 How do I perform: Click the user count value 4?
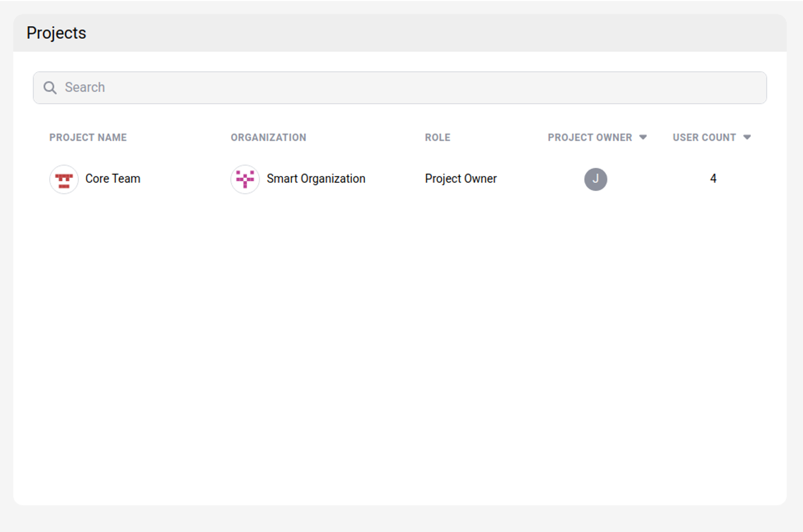pyautogui.click(x=713, y=178)
